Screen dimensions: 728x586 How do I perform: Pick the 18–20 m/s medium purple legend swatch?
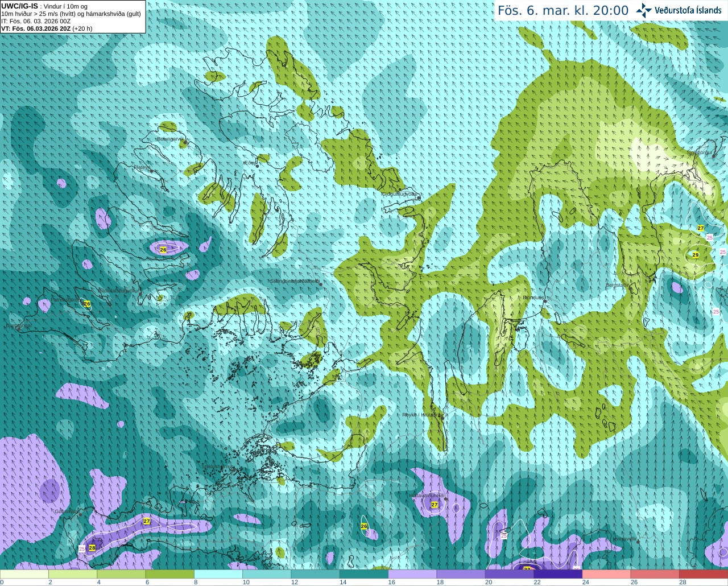point(461,574)
